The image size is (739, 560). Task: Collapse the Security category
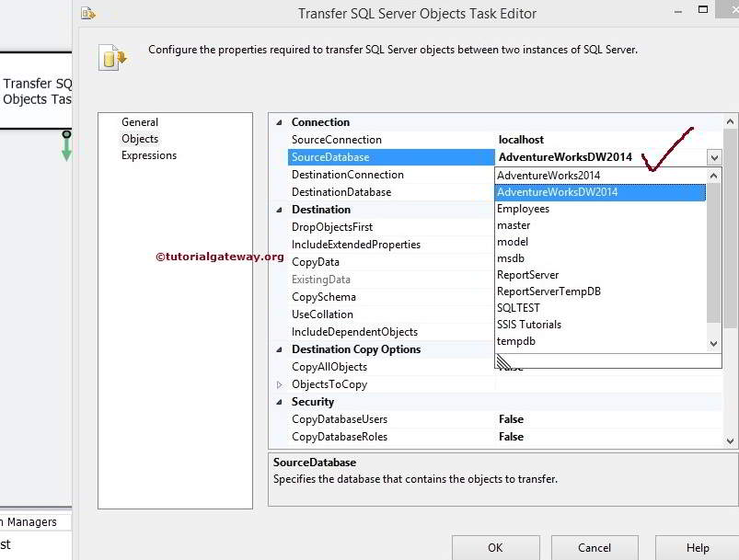(279, 402)
